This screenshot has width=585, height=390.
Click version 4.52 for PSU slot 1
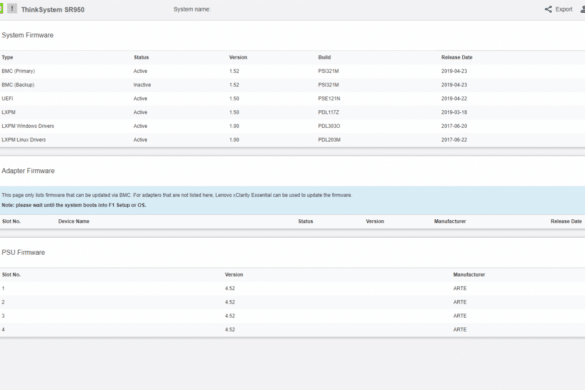(x=230, y=288)
